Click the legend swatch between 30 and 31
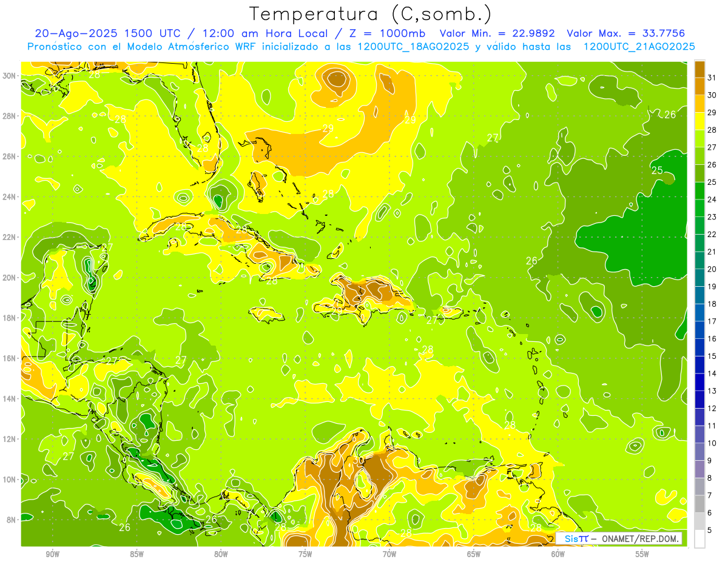Image resolution: width=728 pixels, height=562 pixels. 699,87
